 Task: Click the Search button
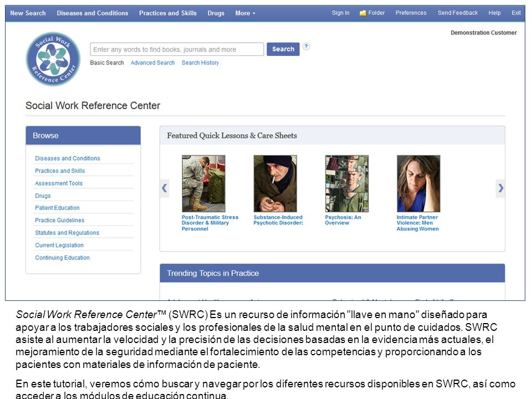click(x=283, y=49)
